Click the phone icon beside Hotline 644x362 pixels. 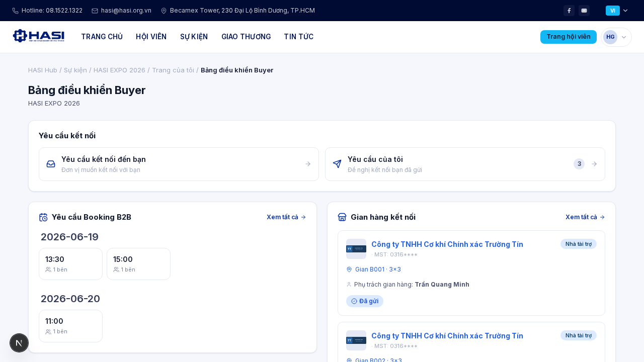tap(15, 11)
